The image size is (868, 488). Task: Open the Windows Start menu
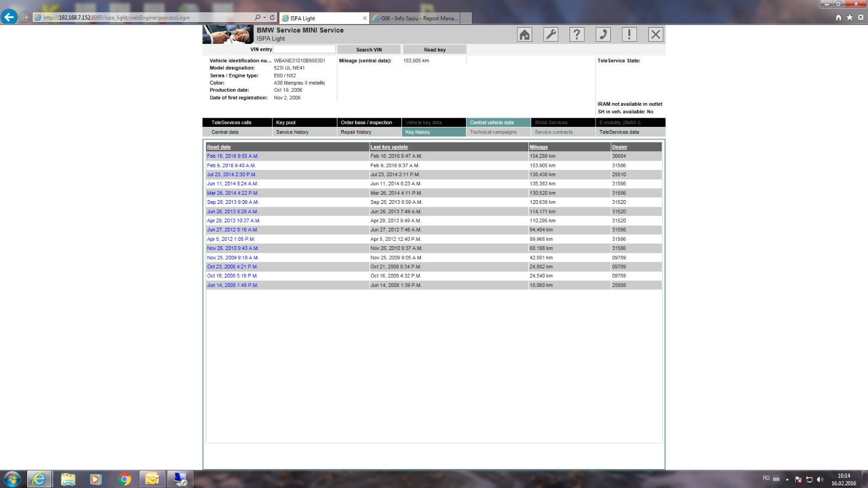point(12,479)
